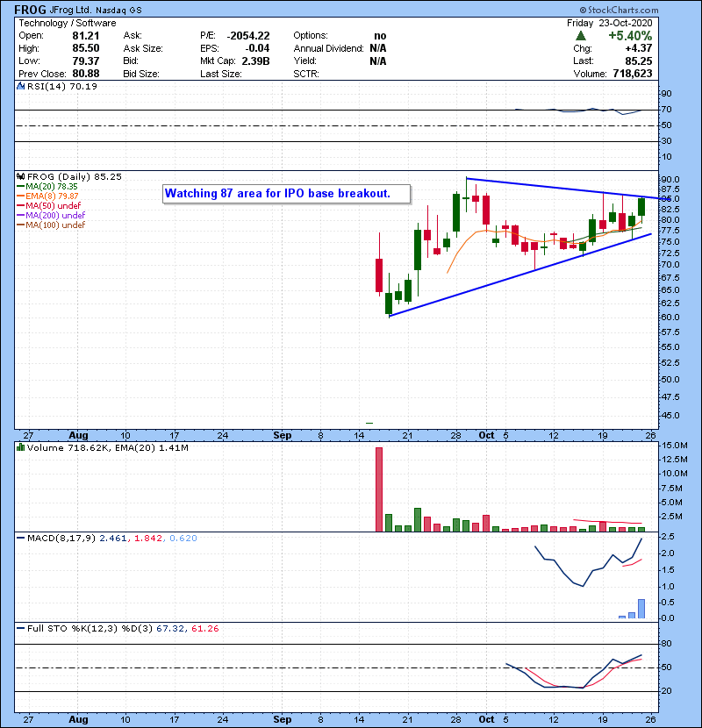Click the SCTR label
The height and width of the screenshot is (728, 702).
coord(306,74)
